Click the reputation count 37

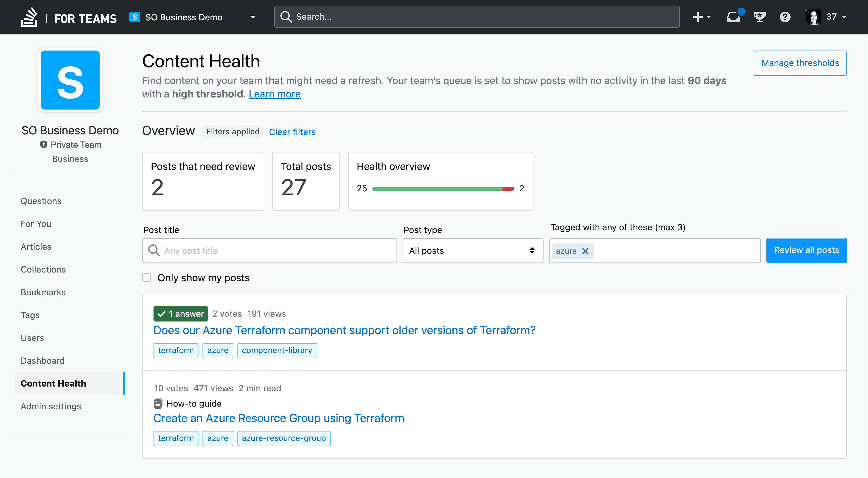click(831, 17)
